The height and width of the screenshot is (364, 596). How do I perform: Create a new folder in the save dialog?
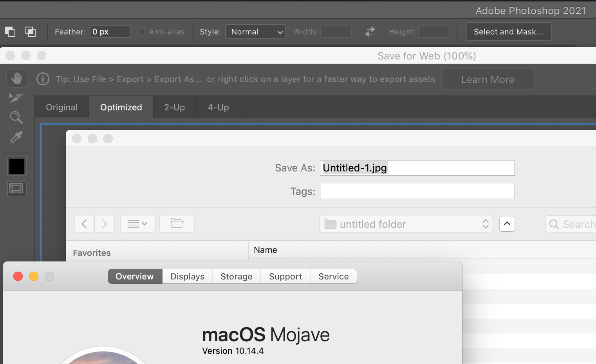[177, 223]
